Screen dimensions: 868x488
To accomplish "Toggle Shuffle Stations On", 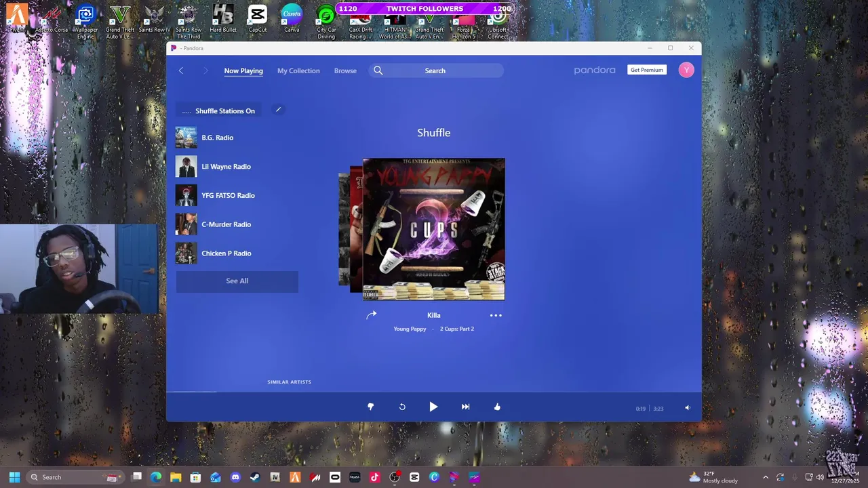I will (219, 110).
